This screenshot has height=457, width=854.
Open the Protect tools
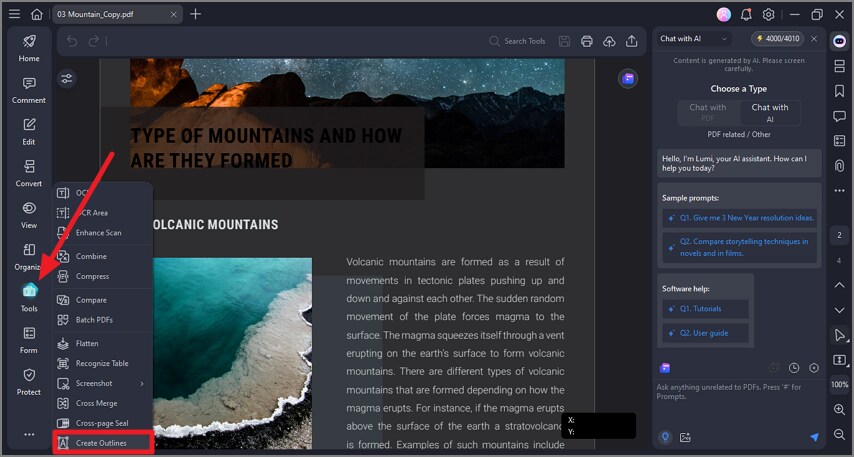coord(29,381)
